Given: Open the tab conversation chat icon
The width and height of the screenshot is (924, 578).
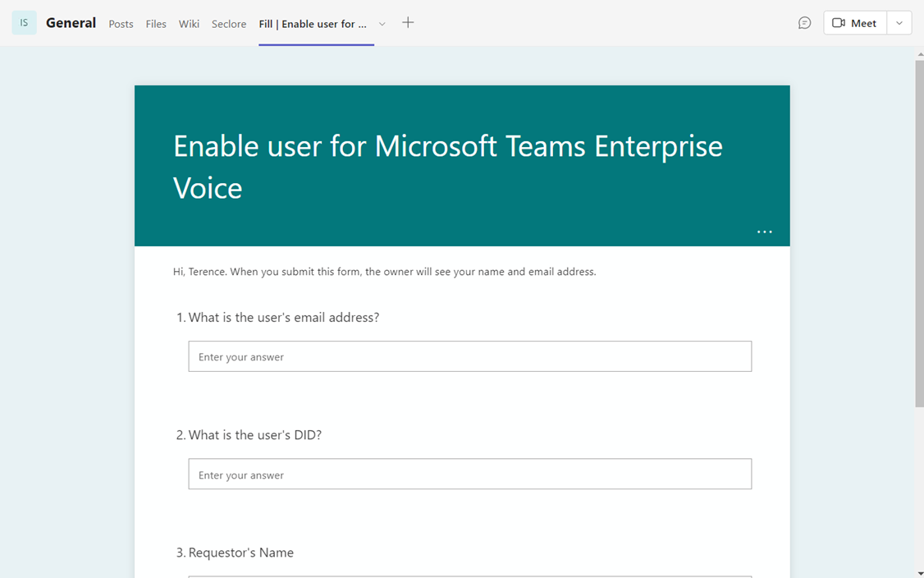Looking at the screenshot, I should tap(804, 23).
